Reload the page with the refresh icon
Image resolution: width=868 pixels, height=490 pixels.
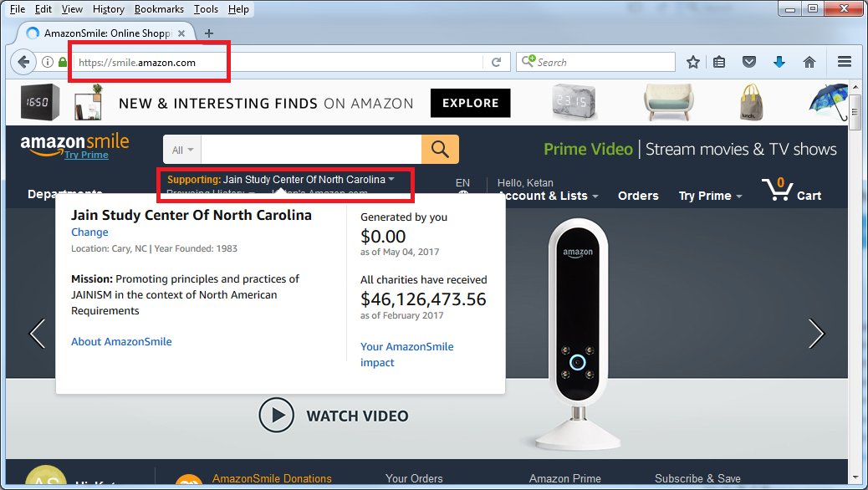tap(497, 62)
